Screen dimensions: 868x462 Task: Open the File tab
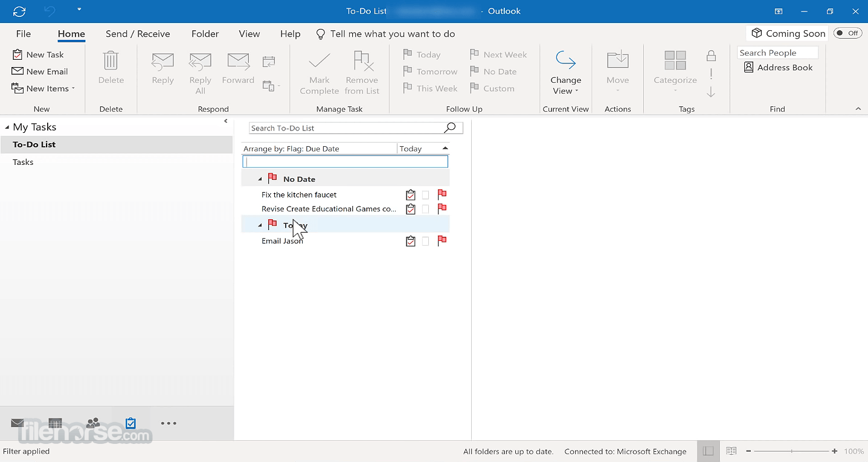(24, 34)
